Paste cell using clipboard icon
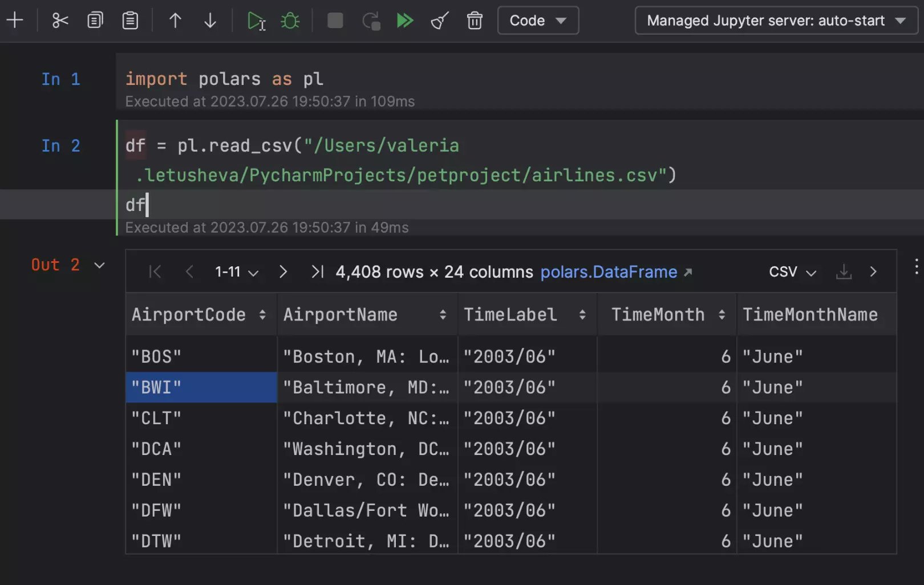The height and width of the screenshot is (585, 924). click(x=130, y=21)
